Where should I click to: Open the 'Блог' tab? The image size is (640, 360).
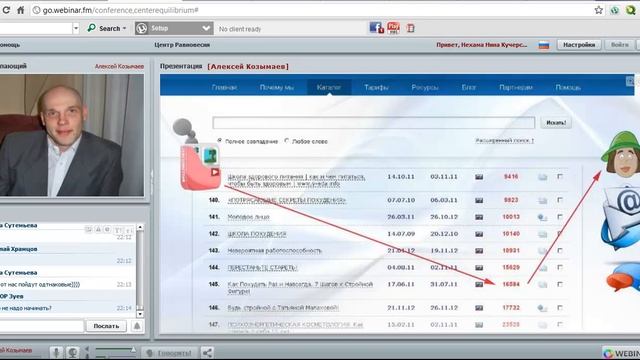[469, 87]
